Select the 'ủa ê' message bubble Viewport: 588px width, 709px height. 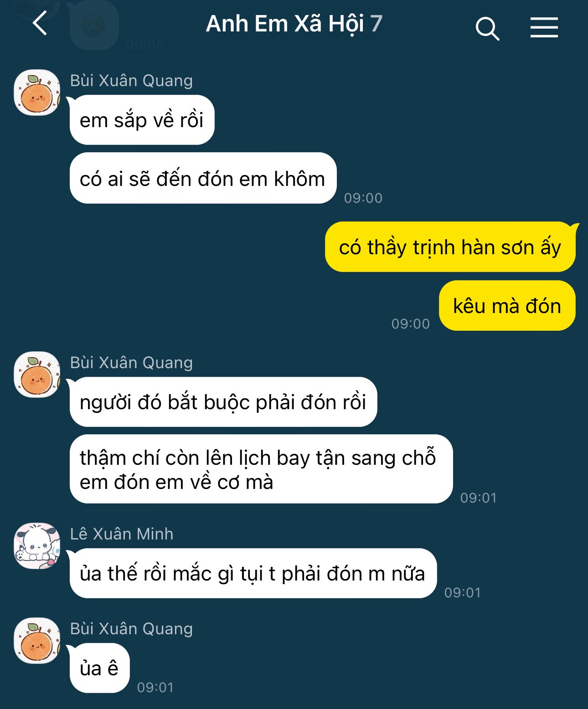[x=99, y=668]
